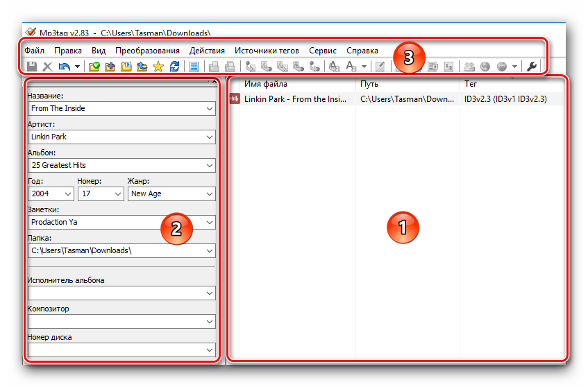588x387 pixels.
Task: Click the Refresh blue arrows icon
Action: (174, 67)
